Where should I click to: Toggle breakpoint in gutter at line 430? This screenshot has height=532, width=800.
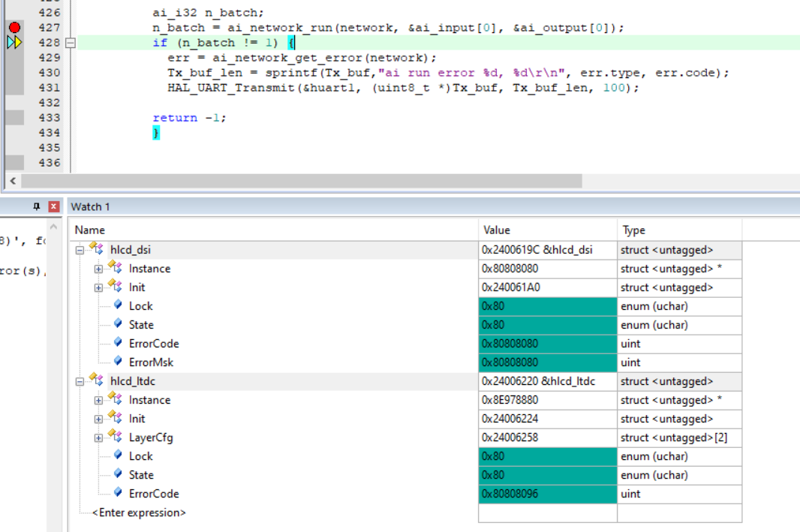tap(14, 72)
